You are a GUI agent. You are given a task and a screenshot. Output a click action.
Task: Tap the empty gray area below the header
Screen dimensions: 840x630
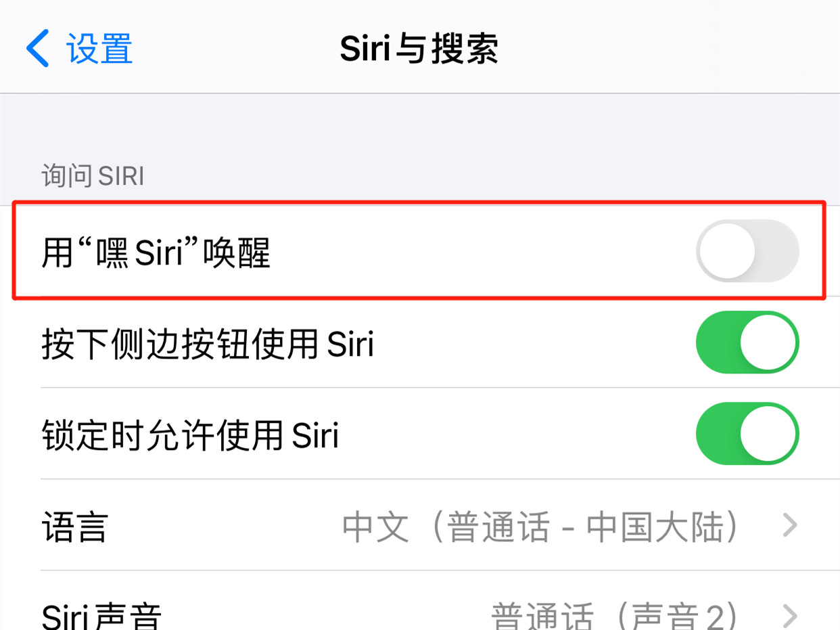click(420, 125)
